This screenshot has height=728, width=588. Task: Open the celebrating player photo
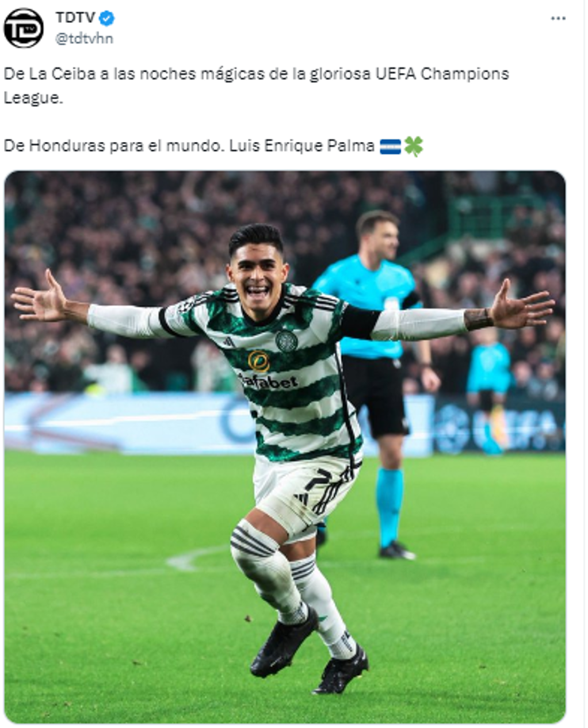[285, 447]
